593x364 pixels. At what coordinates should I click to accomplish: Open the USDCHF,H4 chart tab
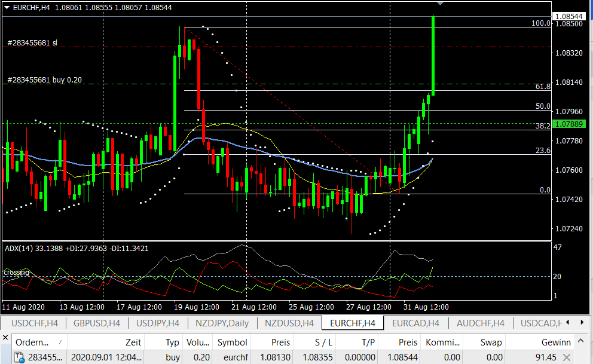click(35, 323)
